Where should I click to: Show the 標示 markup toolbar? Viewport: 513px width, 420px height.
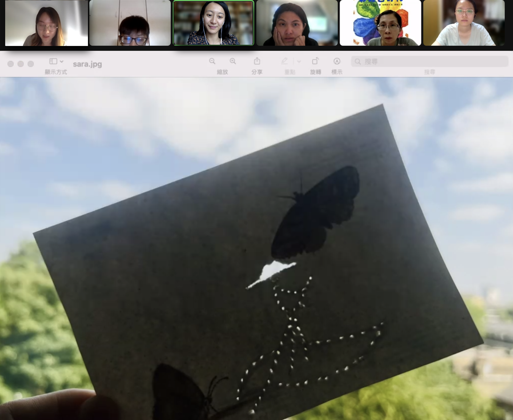(x=337, y=61)
